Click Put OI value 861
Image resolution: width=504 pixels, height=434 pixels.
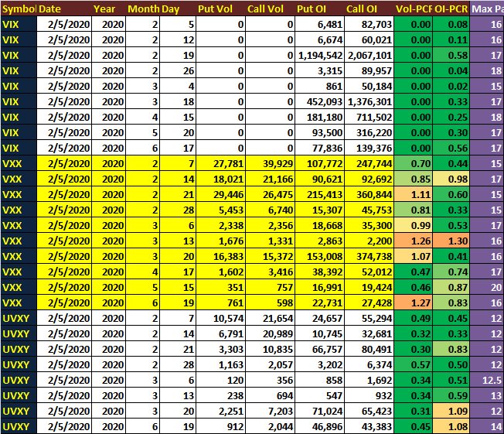pos(320,86)
